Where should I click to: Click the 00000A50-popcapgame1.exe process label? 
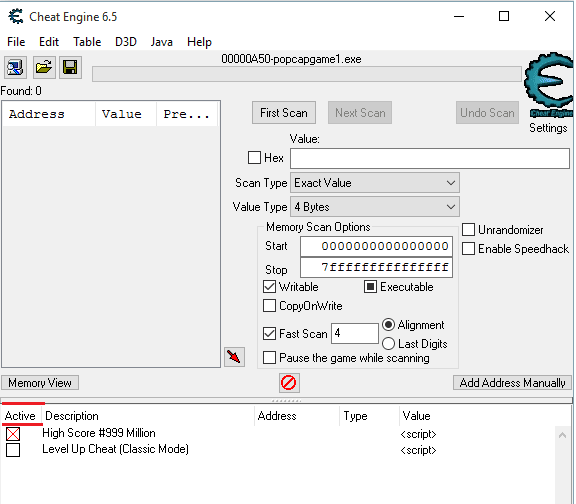[291, 59]
